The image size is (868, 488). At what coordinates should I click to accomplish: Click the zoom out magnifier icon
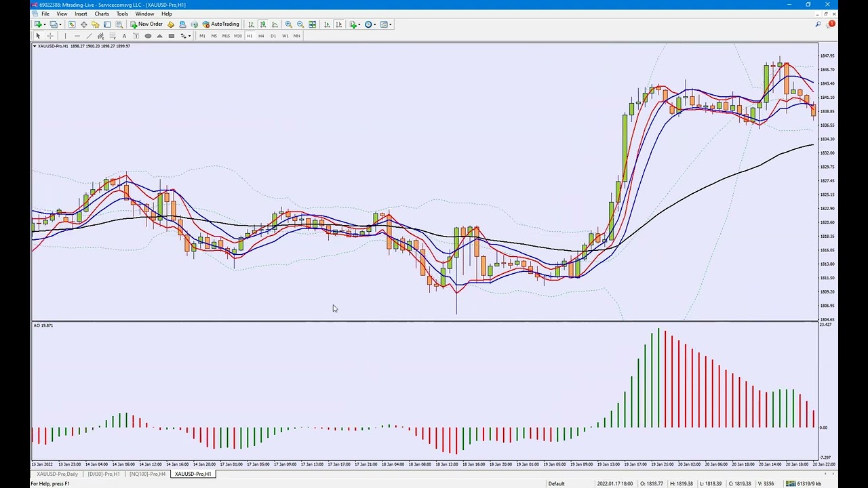pyautogui.click(x=300, y=24)
